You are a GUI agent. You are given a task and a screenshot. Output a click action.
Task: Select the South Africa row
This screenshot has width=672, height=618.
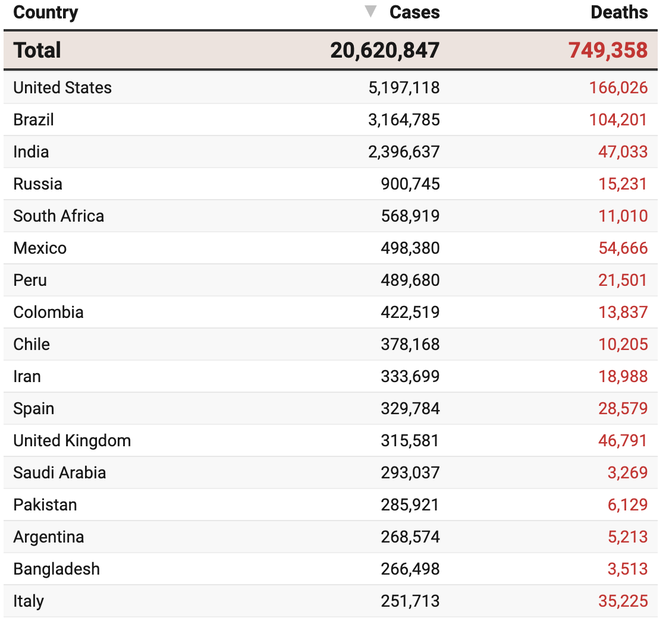click(59, 216)
